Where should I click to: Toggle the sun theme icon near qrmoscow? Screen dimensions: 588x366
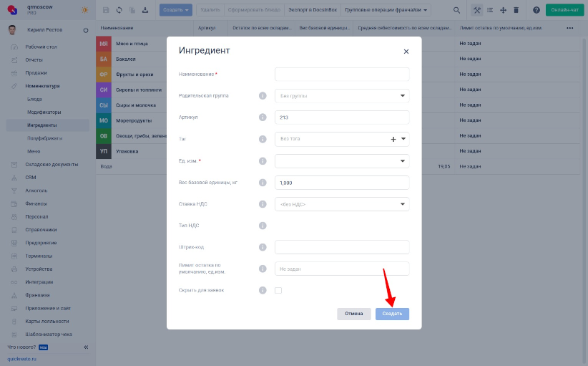(84, 10)
